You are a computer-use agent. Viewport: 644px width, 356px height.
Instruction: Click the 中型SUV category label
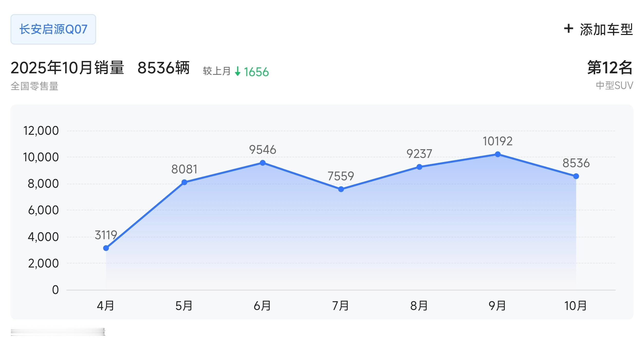(x=614, y=85)
